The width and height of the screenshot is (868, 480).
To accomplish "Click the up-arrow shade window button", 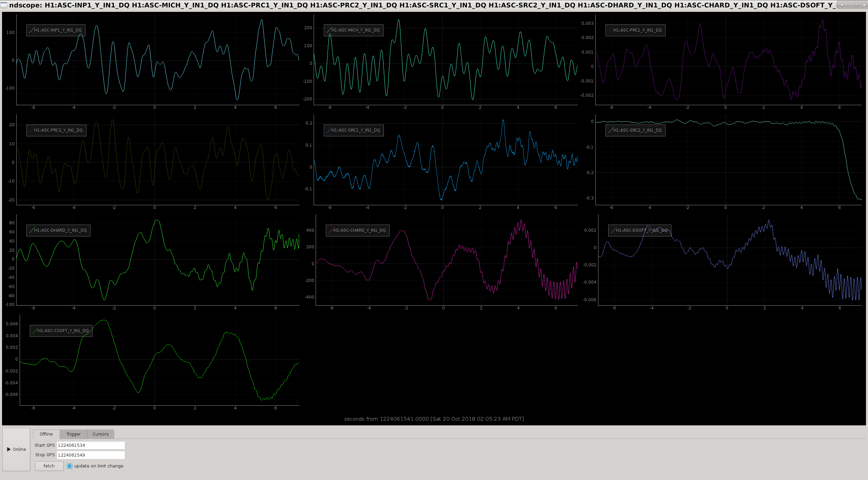I will [842, 5].
